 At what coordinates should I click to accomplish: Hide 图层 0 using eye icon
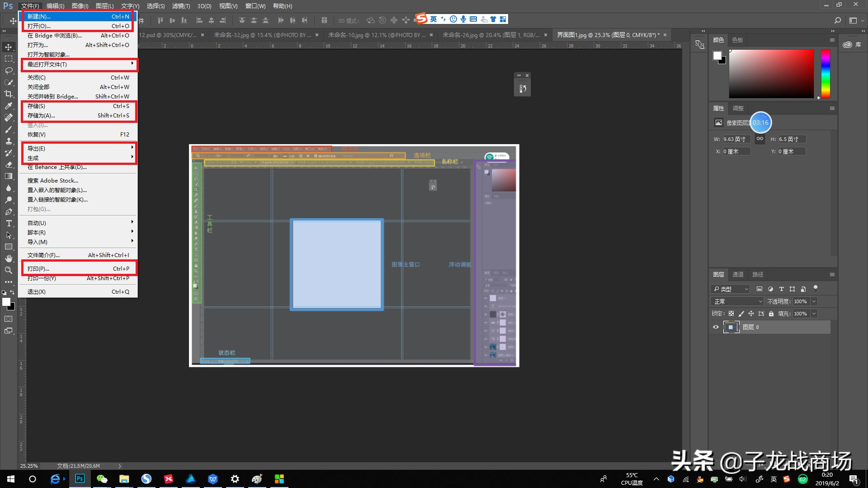[716, 327]
